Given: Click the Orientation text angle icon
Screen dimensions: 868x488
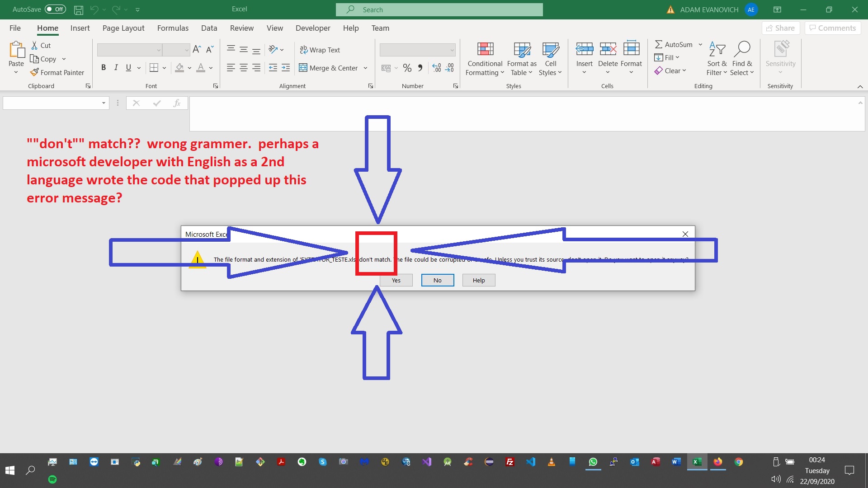Looking at the screenshot, I should pos(273,49).
